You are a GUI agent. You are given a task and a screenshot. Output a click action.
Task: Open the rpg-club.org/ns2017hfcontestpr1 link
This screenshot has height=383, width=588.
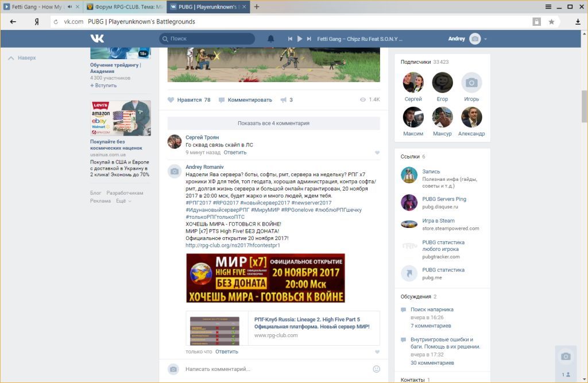click(x=233, y=245)
